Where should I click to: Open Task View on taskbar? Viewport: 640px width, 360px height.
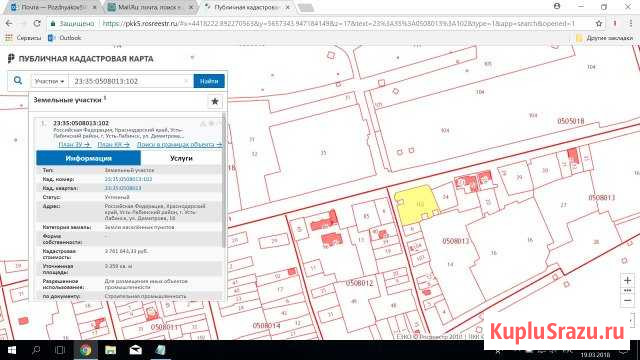(x=60, y=350)
